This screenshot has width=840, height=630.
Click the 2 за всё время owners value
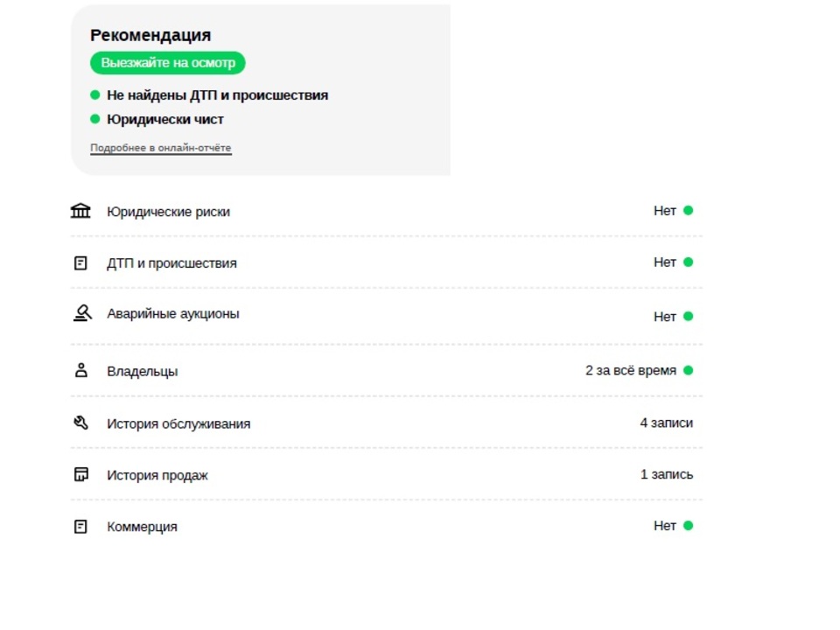pos(631,370)
